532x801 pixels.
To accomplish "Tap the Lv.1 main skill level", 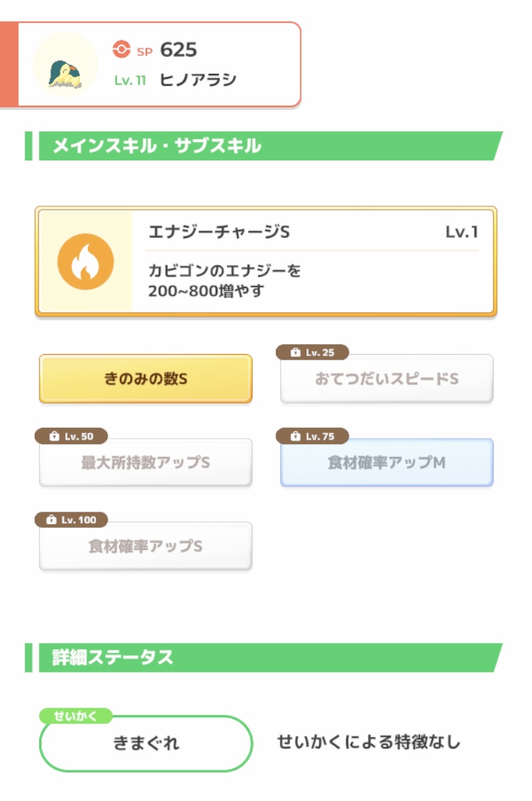I will 462,232.
